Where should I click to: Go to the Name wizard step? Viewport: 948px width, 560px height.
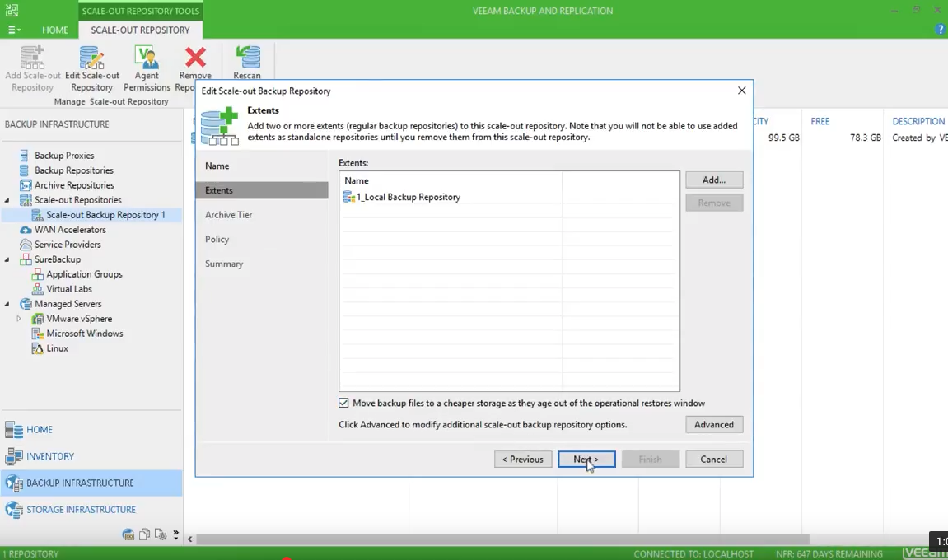pos(217,166)
